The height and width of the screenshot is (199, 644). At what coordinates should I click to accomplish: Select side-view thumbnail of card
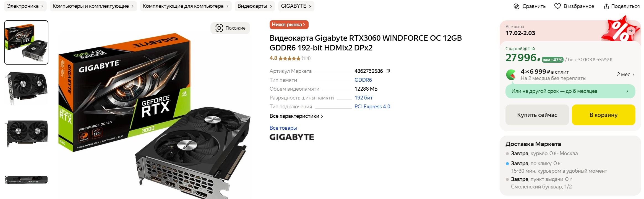[26, 180]
